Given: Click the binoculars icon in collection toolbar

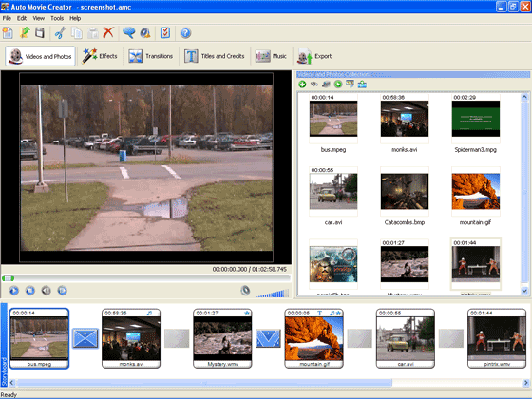Looking at the screenshot, I should pyautogui.click(x=314, y=85).
